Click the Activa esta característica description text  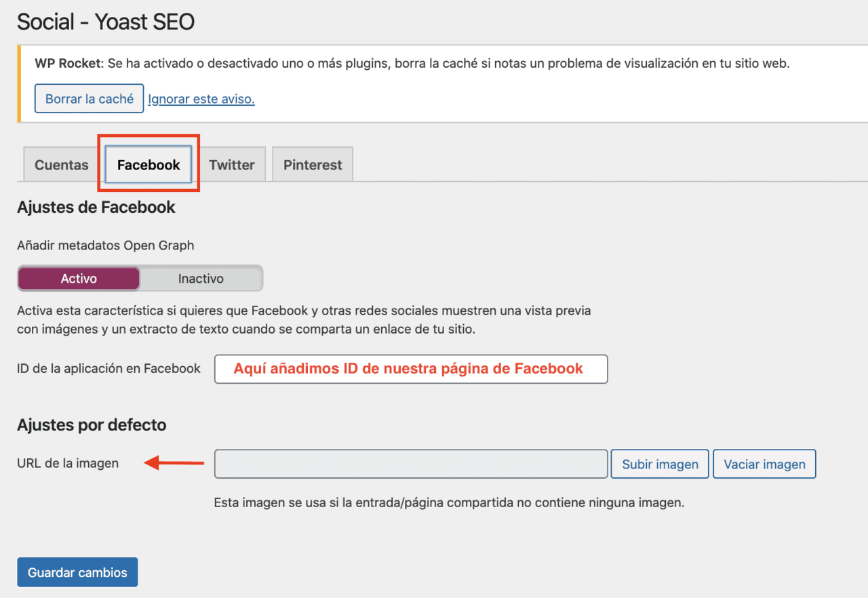[304, 321]
